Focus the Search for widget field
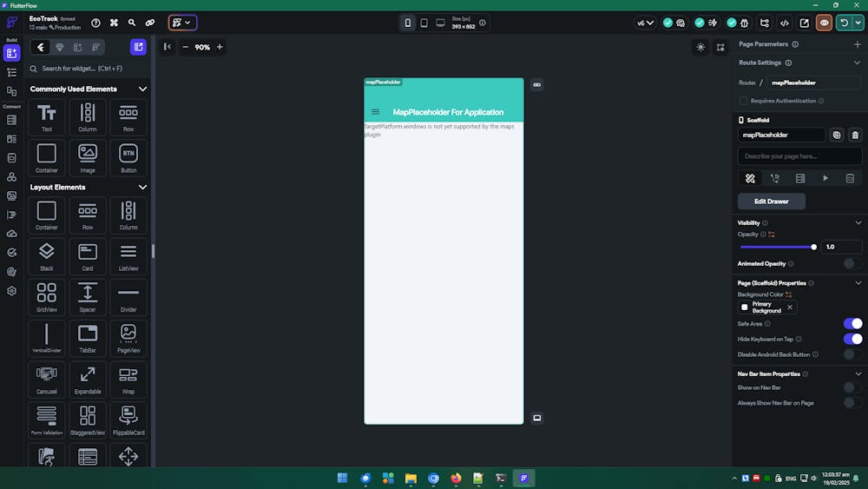This screenshot has width=868, height=489. pos(88,69)
